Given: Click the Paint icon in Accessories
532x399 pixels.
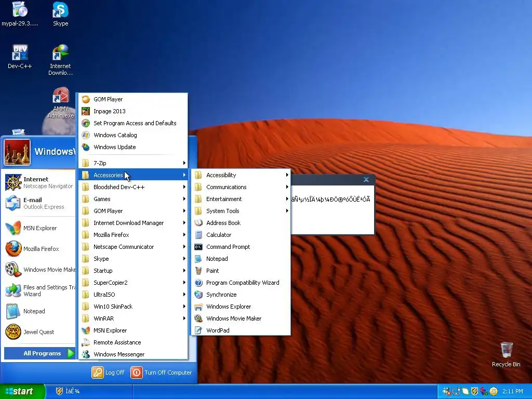Looking at the screenshot, I should (x=198, y=270).
